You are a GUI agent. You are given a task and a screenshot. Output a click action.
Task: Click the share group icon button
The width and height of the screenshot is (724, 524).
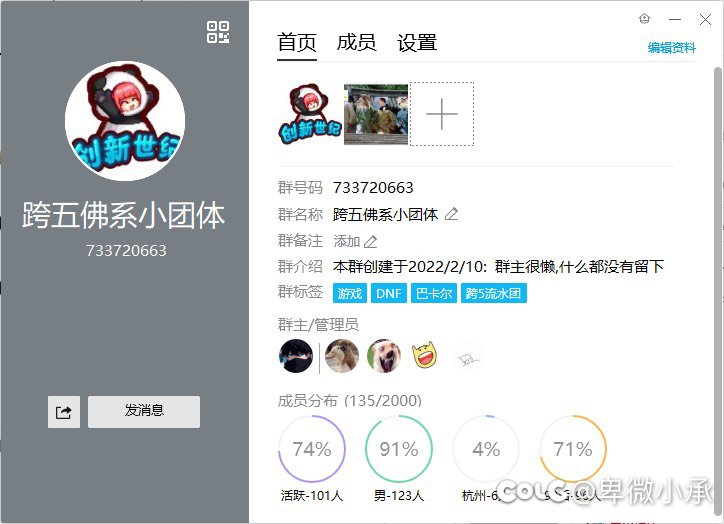click(x=64, y=412)
